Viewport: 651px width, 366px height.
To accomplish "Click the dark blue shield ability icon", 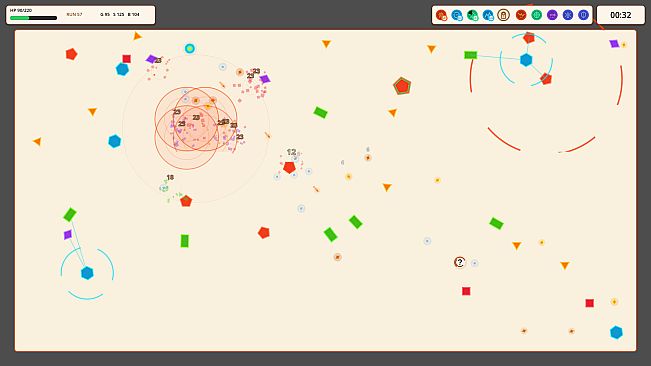I will (x=583, y=15).
